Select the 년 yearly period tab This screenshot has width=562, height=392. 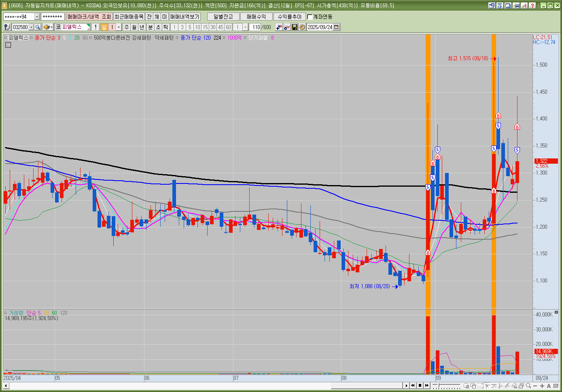(x=142, y=27)
